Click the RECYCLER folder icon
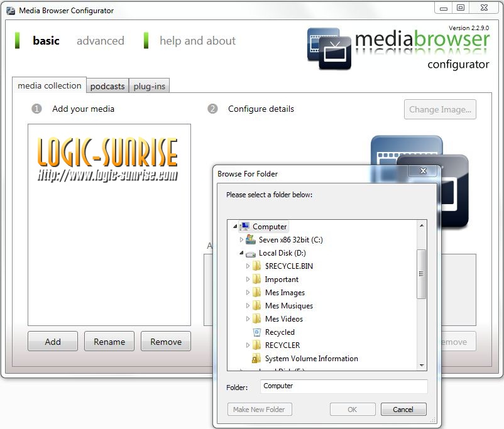Image resolution: width=504 pixels, height=429 pixels. pyautogui.click(x=256, y=345)
